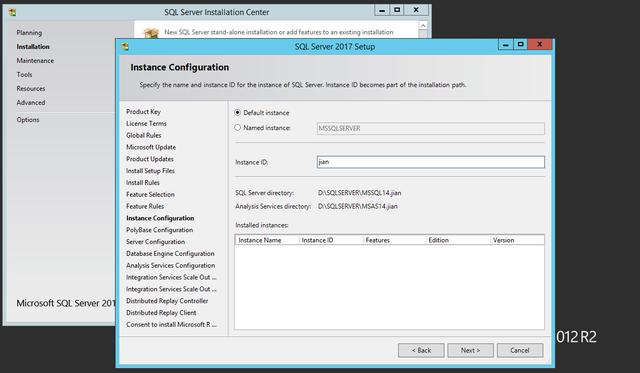640x373 pixels.
Task: Select the Microsoft Update setup step
Action: 151,147
